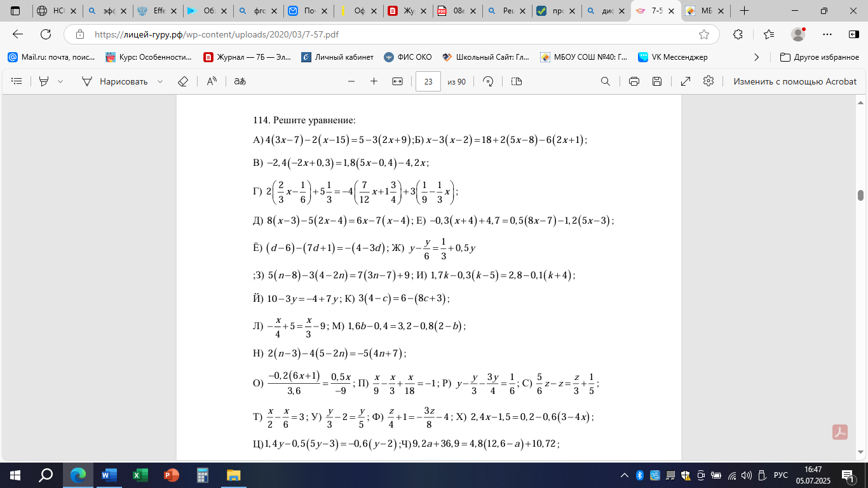Open Личный кабинет bookmark

tap(337, 57)
